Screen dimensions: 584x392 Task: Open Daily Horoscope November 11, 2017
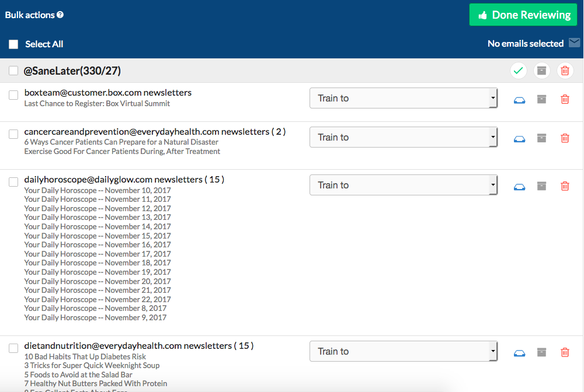coord(98,199)
